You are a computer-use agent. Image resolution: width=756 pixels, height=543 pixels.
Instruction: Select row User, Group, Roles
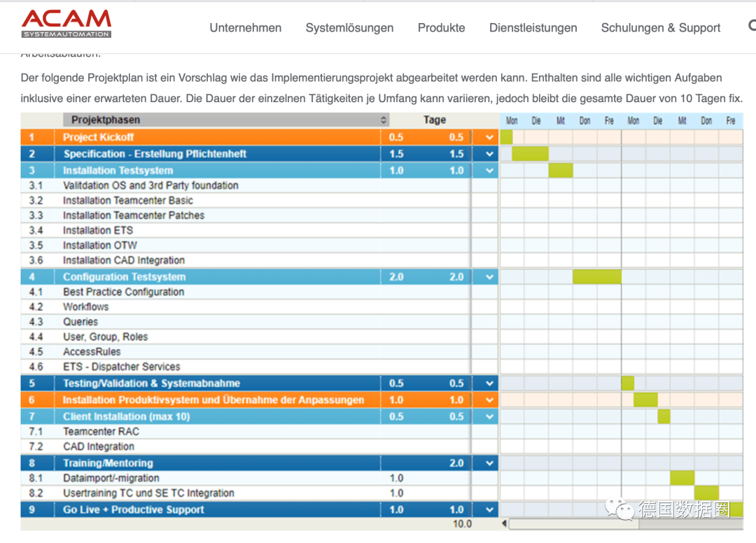(x=260, y=337)
